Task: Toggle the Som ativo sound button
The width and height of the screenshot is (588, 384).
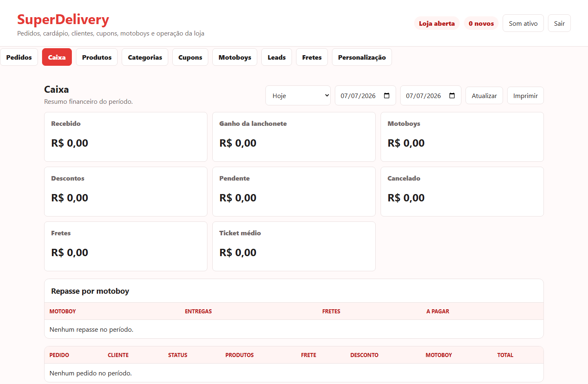Action: point(523,23)
